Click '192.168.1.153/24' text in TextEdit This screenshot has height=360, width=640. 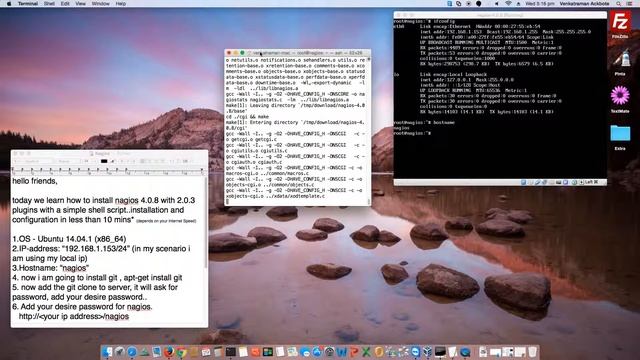96,249
